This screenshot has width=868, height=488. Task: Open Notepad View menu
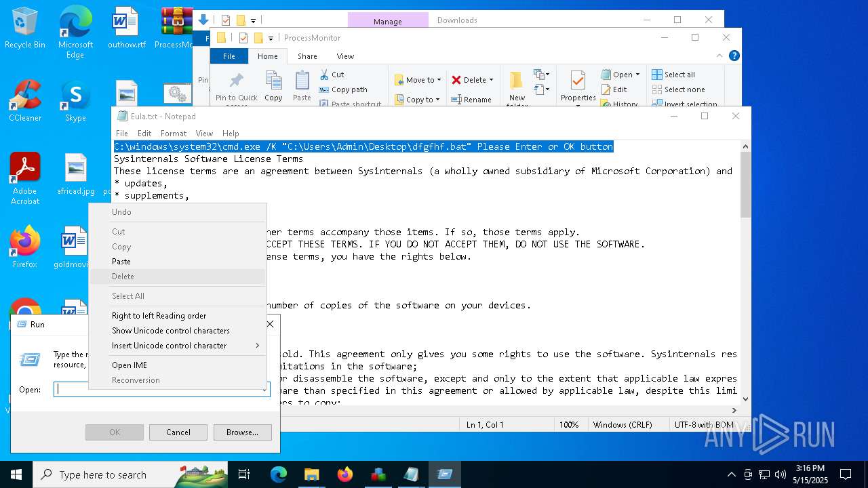(204, 134)
